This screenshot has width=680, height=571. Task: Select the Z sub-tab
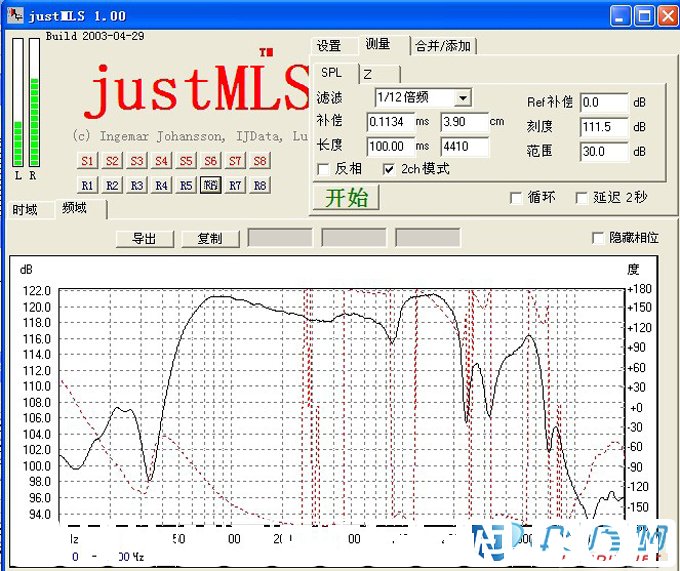coord(379,75)
